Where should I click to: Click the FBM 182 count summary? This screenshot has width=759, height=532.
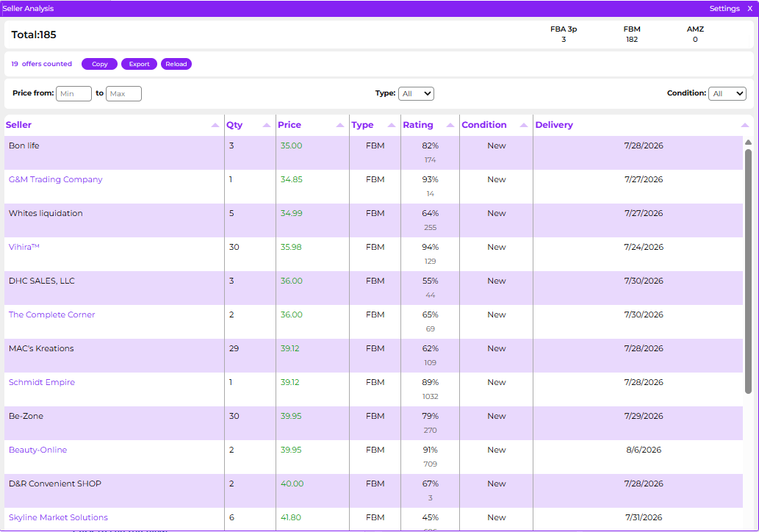632,34
